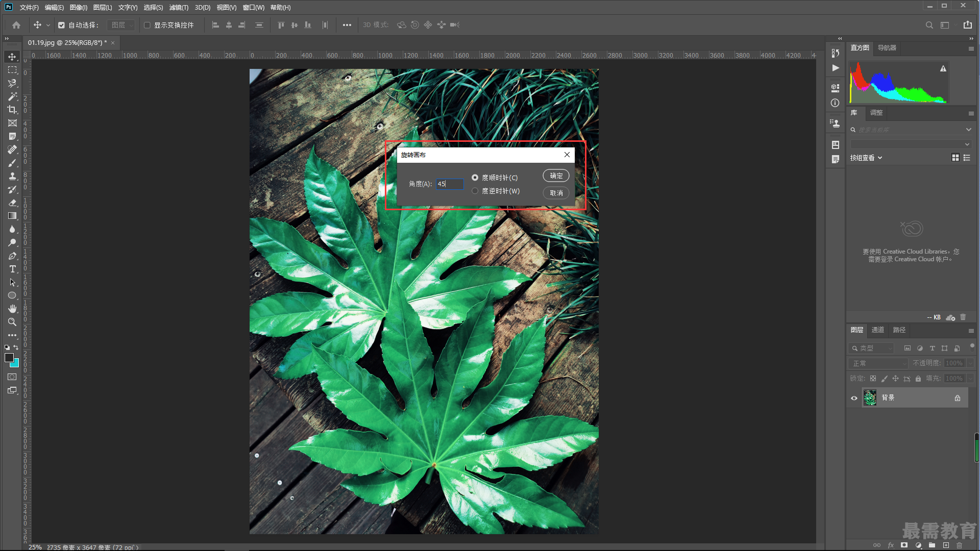980x551 pixels.
Task: Select the Pen tool
Action: coord(12,256)
